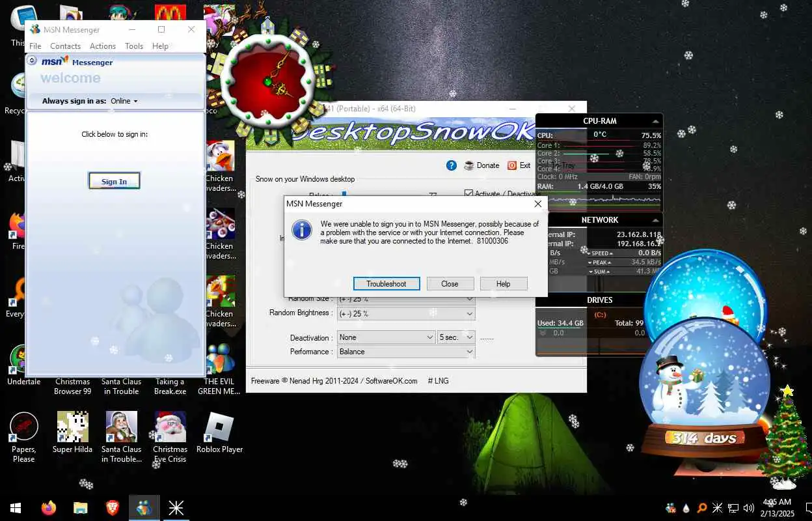Open the Performance Balance dropdown
The width and height of the screenshot is (812, 521).
pyautogui.click(x=406, y=352)
